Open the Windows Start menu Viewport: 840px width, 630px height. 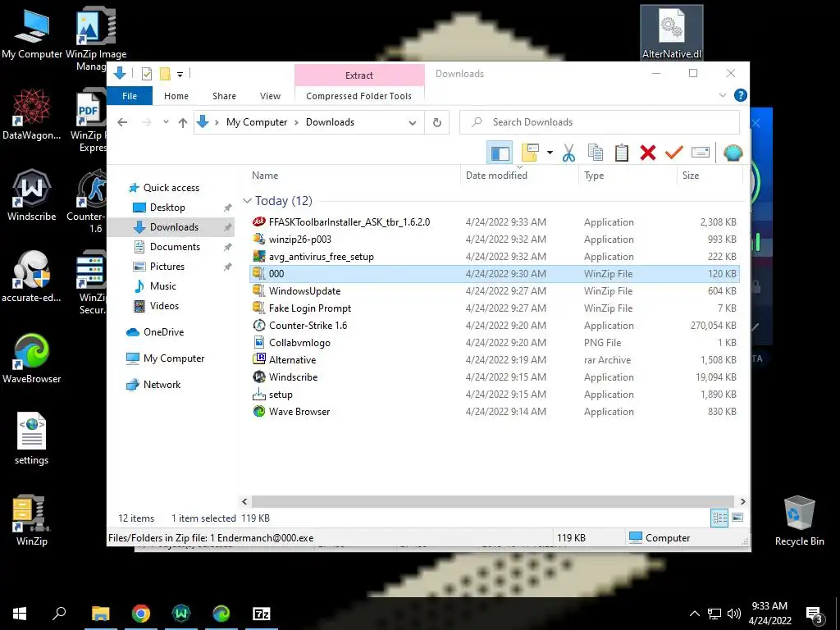(x=20, y=614)
